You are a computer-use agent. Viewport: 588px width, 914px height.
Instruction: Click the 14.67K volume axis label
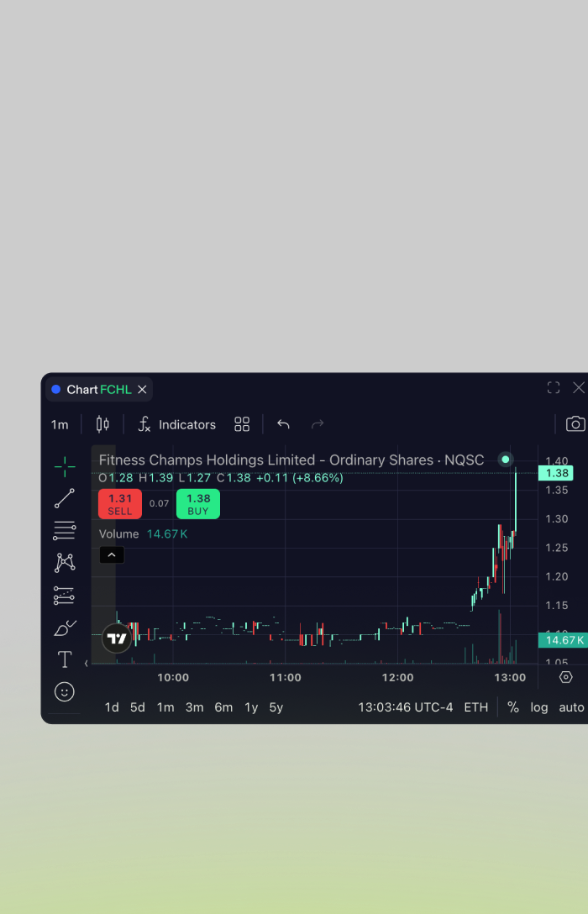tap(563, 640)
